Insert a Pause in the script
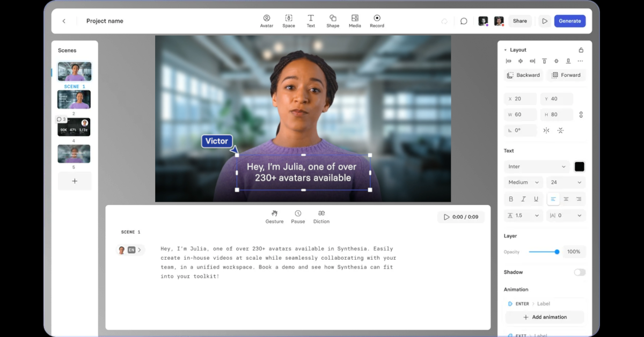Viewport: 644px width, 337px height. coord(298,217)
